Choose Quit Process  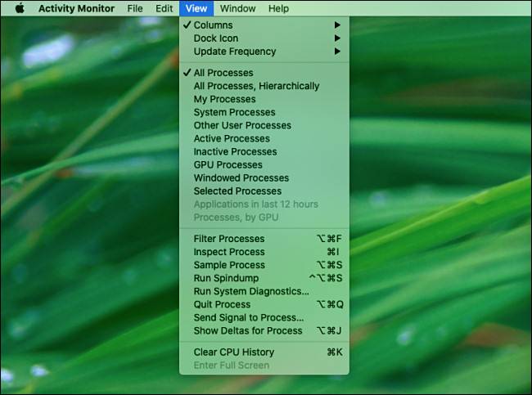click(264, 304)
